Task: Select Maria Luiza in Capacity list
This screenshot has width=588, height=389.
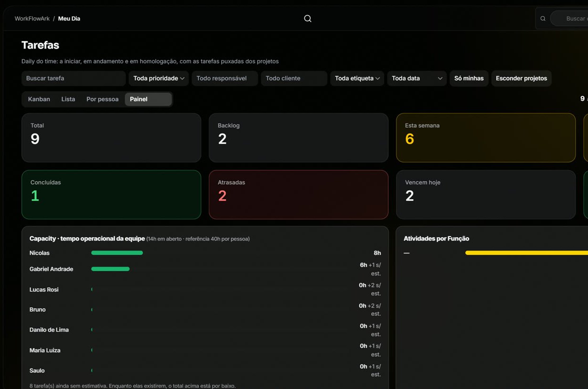Action: point(45,350)
